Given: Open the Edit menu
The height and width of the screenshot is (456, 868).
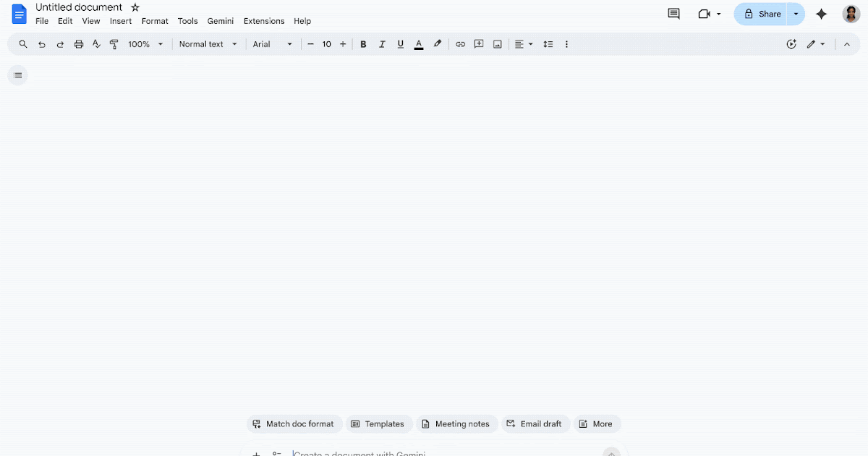Looking at the screenshot, I should pos(65,21).
